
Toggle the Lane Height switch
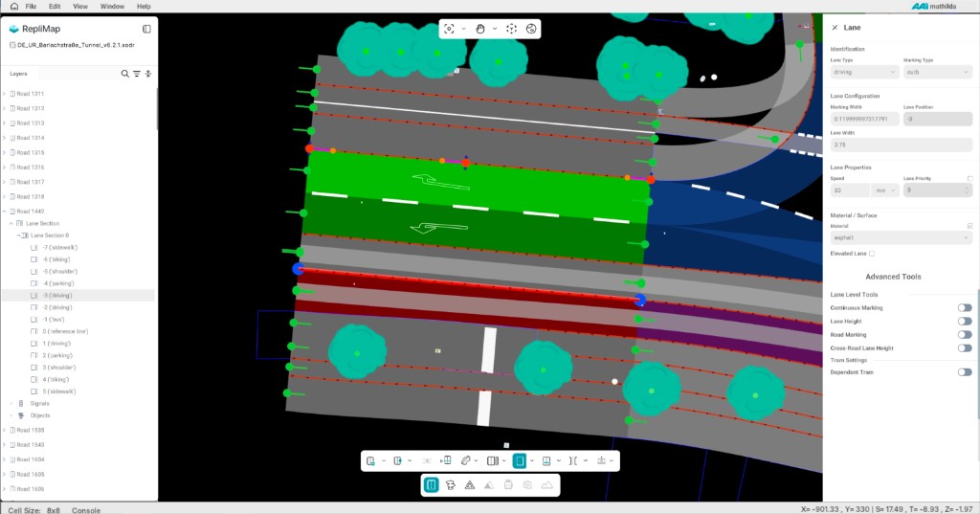[x=965, y=322]
